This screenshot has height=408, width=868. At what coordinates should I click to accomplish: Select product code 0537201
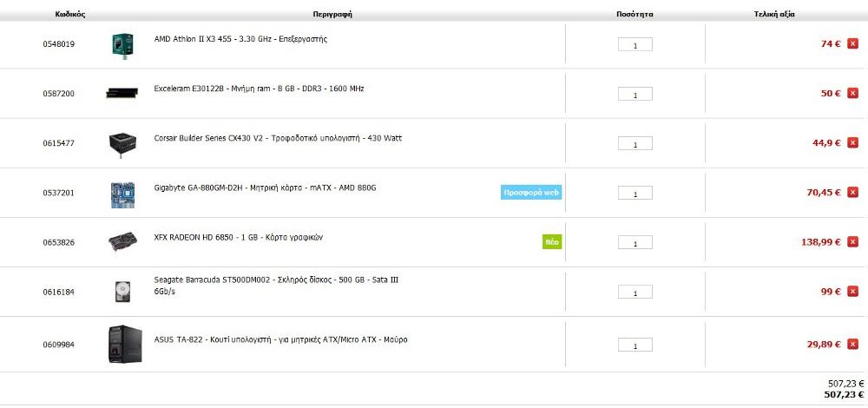coord(59,193)
